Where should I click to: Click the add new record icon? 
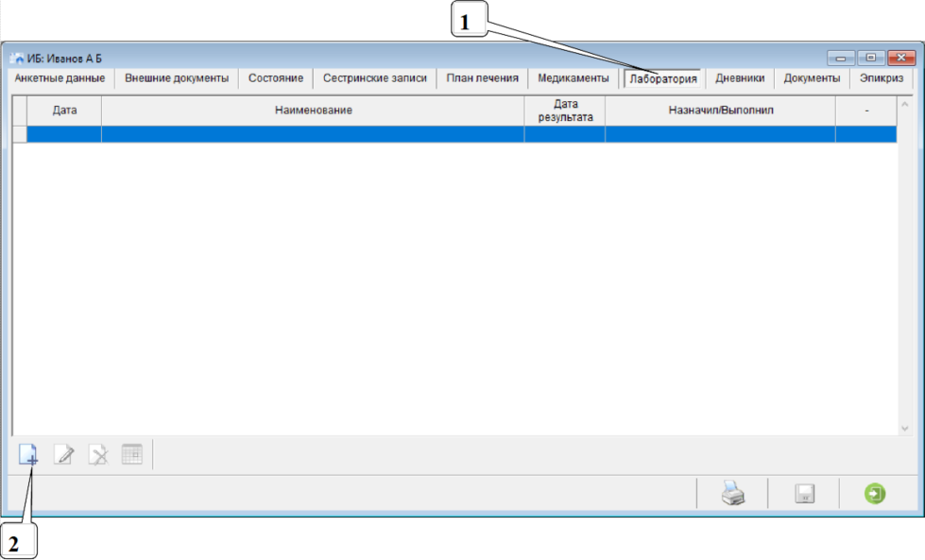(29, 455)
